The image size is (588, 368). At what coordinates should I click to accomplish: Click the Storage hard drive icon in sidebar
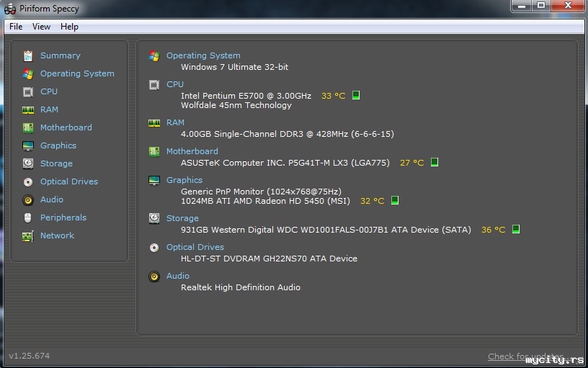click(28, 163)
